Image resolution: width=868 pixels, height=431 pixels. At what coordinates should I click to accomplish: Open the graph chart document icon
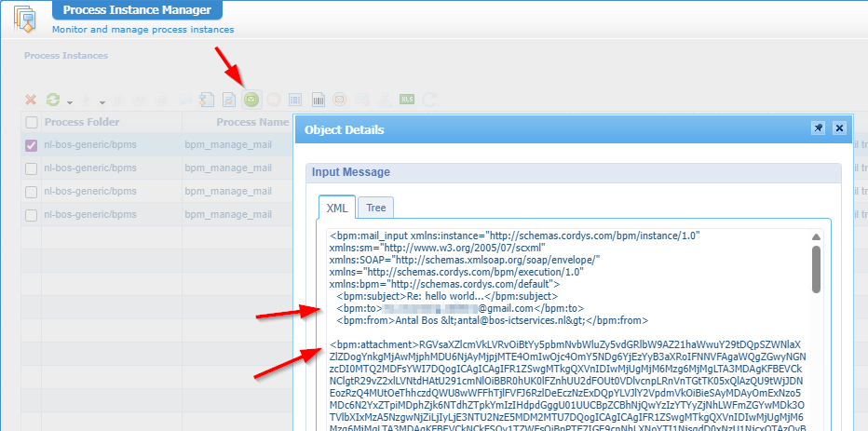228,100
